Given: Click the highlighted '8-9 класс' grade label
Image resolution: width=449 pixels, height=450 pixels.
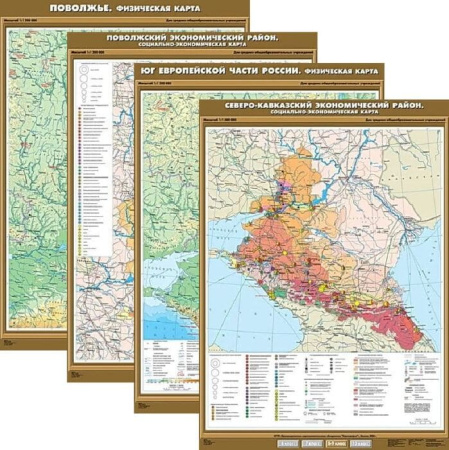Looking at the screenshot, I should click(x=336, y=444).
